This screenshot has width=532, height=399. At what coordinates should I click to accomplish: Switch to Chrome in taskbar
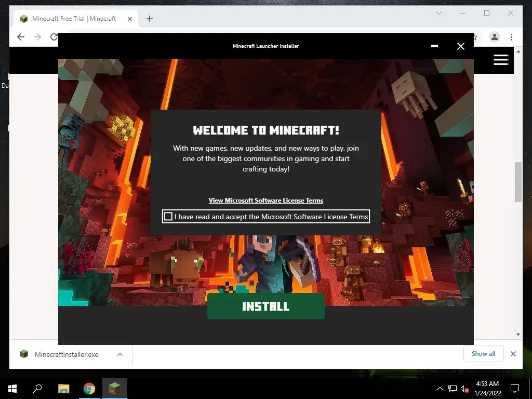pyautogui.click(x=89, y=389)
